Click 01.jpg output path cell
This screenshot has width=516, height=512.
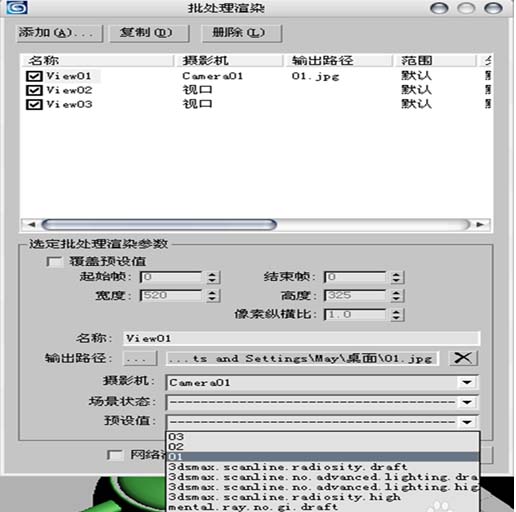coord(315,76)
